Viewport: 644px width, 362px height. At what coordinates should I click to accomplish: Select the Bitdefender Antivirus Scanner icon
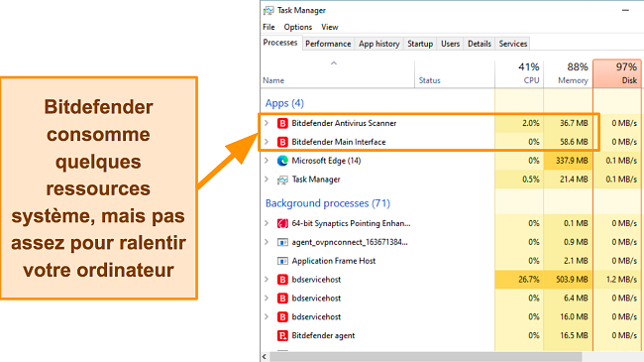[282, 123]
